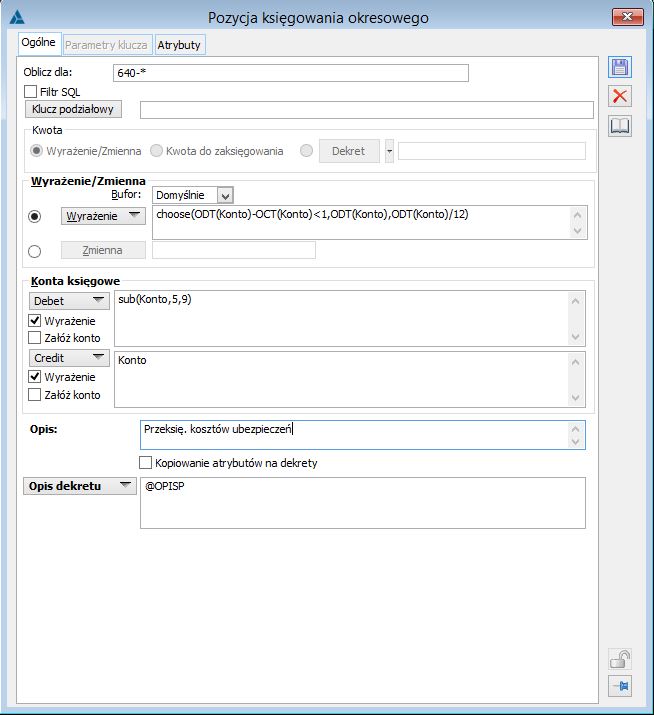Select the radio button next to Dekret
This screenshot has width=654, height=715.
[306, 151]
